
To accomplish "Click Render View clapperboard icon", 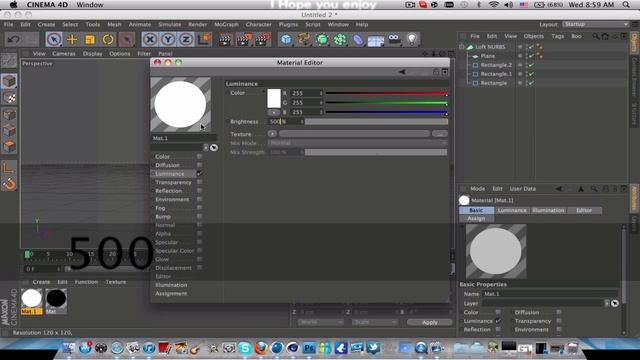I will click(224, 40).
